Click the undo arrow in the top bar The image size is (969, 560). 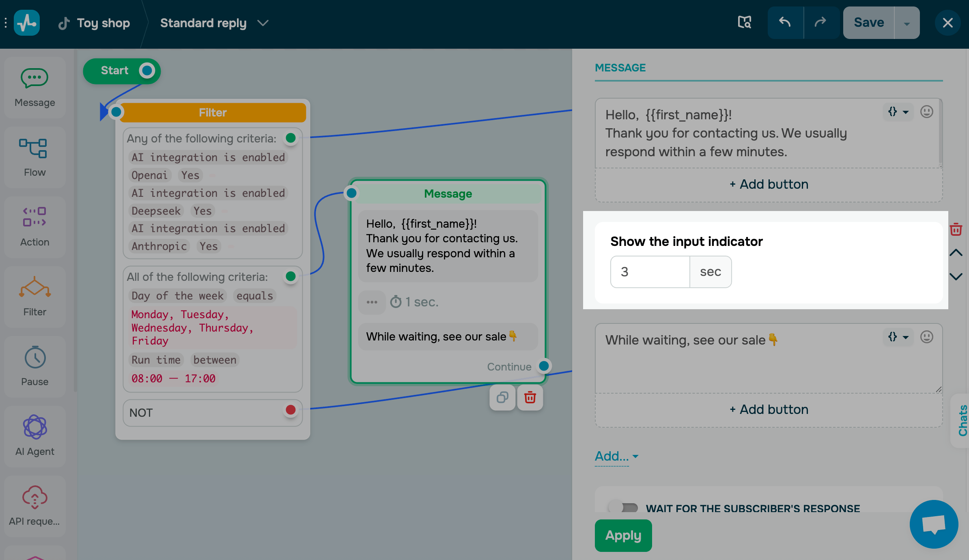point(784,22)
